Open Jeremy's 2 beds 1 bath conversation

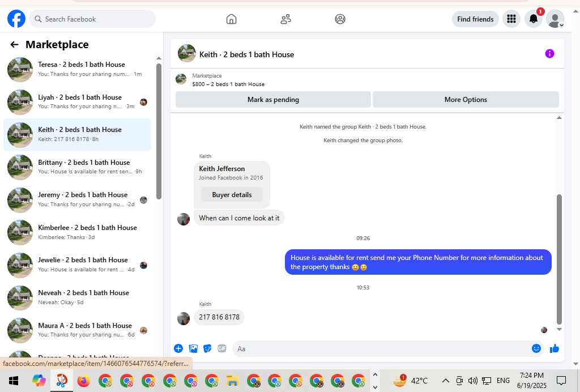tap(77, 200)
